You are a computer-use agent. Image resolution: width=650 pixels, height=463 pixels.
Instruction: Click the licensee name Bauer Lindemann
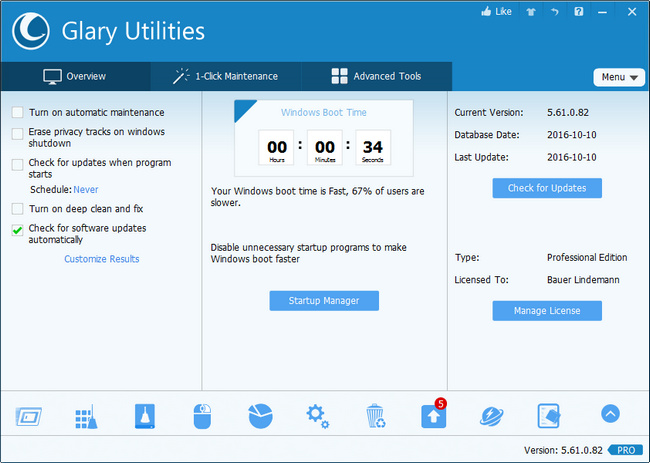[583, 280]
